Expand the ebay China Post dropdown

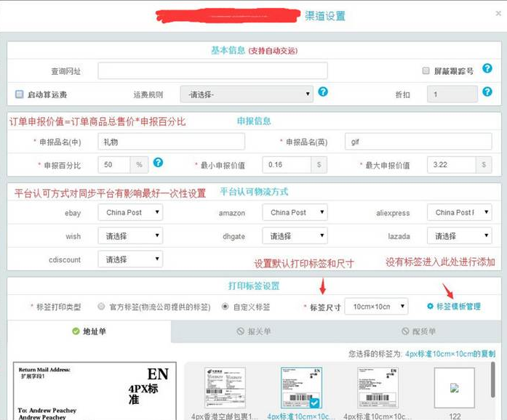132,213
